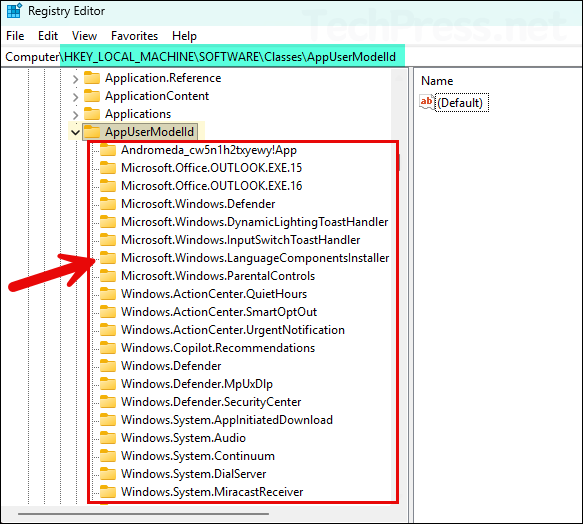Select the ApplicationContent key
This screenshot has height=524, width=583.
pos(157,96)
